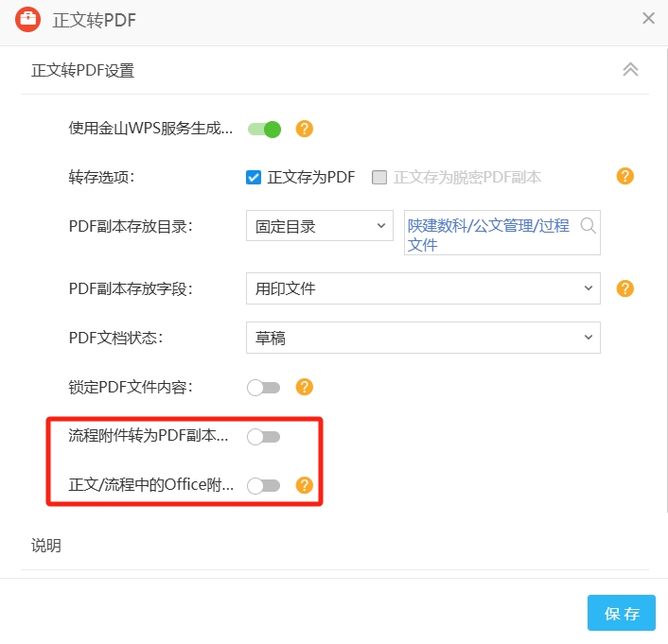The width and height of the screenshot is (668, 644).
Task: Enable the 锁定PDF文件内容 toggle
Action: (x=264, y=387)
